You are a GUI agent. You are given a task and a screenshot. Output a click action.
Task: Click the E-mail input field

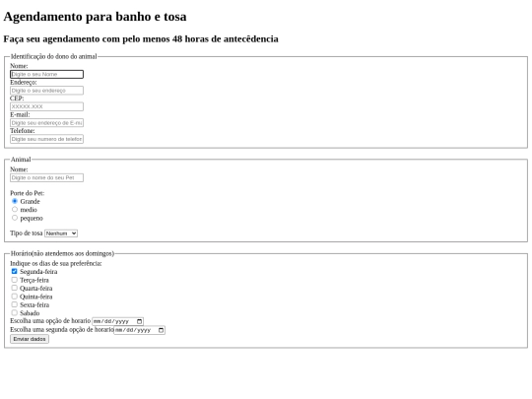pos(47,123)
